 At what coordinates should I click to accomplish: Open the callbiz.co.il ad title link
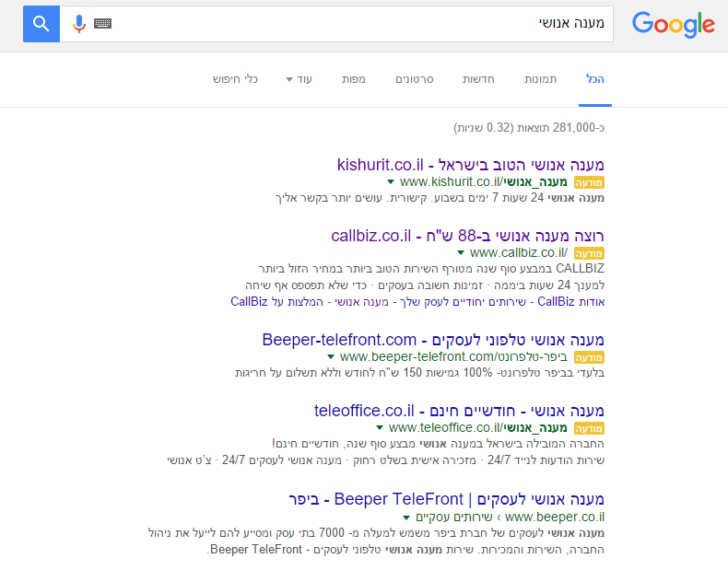point(467,236)
